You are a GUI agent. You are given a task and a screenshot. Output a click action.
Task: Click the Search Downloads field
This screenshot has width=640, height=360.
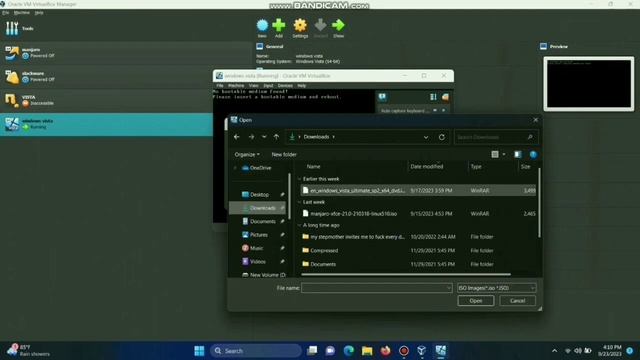pos(496,137)
